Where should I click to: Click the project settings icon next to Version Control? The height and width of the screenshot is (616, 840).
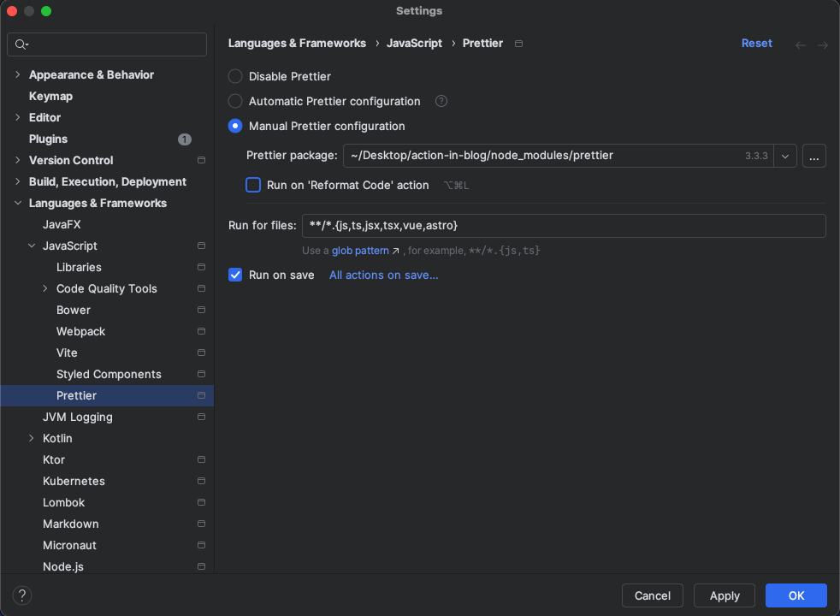pyautogui.click(x=201, y=160)
